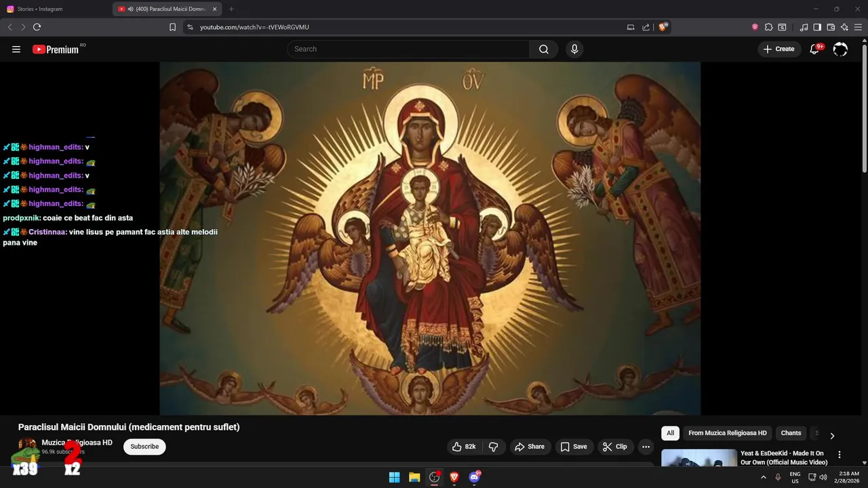Reload the page in browser

pyautogui.click(x=37, y=27)
